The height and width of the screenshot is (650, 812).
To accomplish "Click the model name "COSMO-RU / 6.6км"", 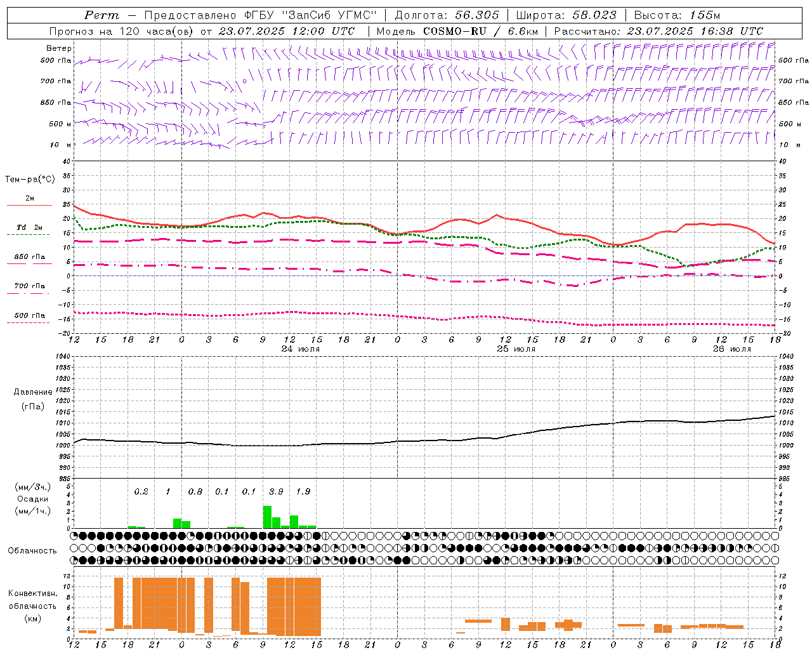I will 480,31.
